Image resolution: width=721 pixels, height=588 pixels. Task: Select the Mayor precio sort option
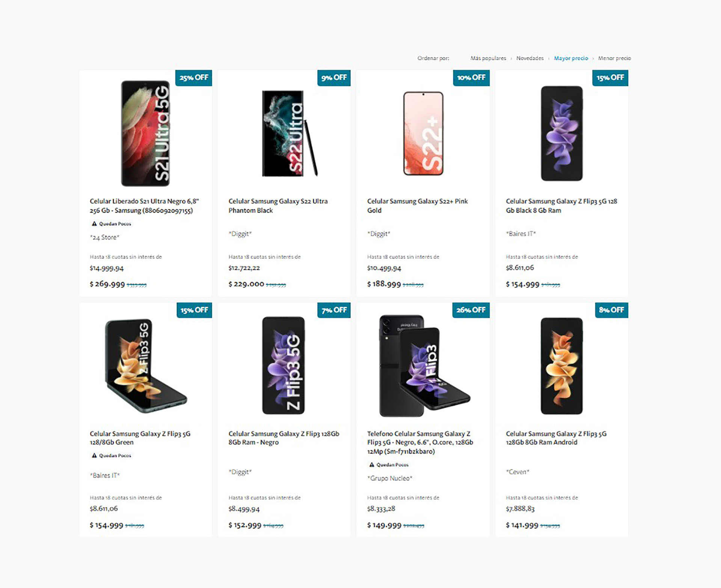tap(570, 58)
